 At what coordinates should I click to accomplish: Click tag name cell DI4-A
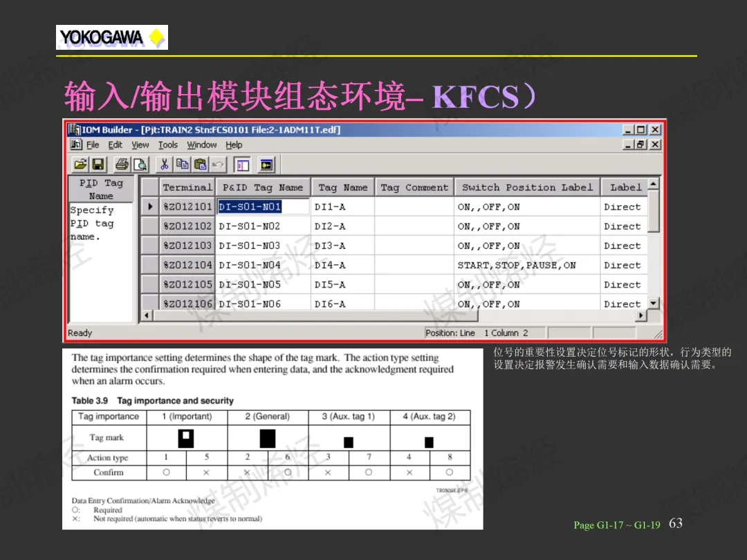tap(343, 265)
